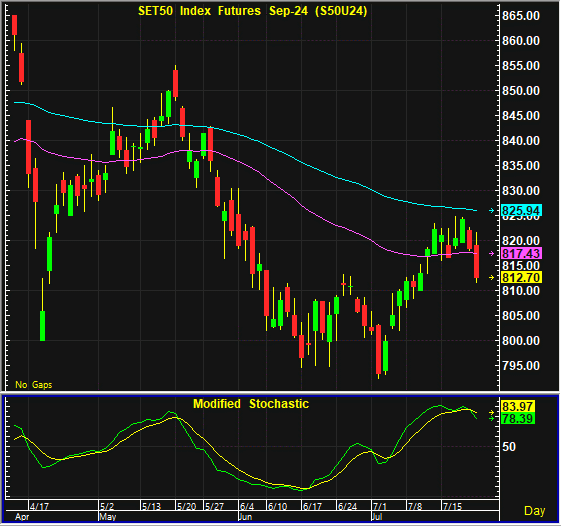The width and height of the screenshot is (561, 526).
Task: Click the 50 level on the stochastic axis
Action: click(509, 447)
